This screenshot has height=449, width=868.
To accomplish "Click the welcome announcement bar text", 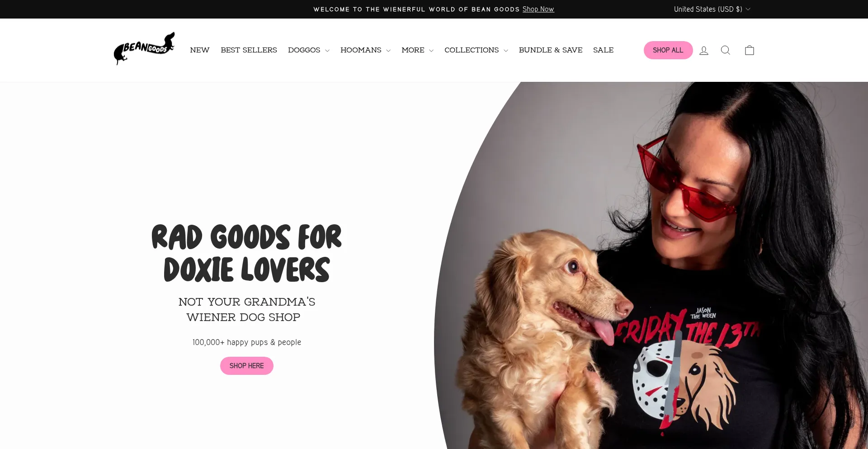I will (x=416, y=9).
